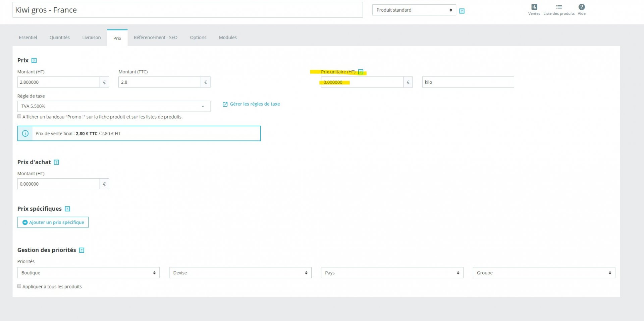Show help for Prix unitaire (HT)
This screenshot has height=321, width=644.
point(361,72)
